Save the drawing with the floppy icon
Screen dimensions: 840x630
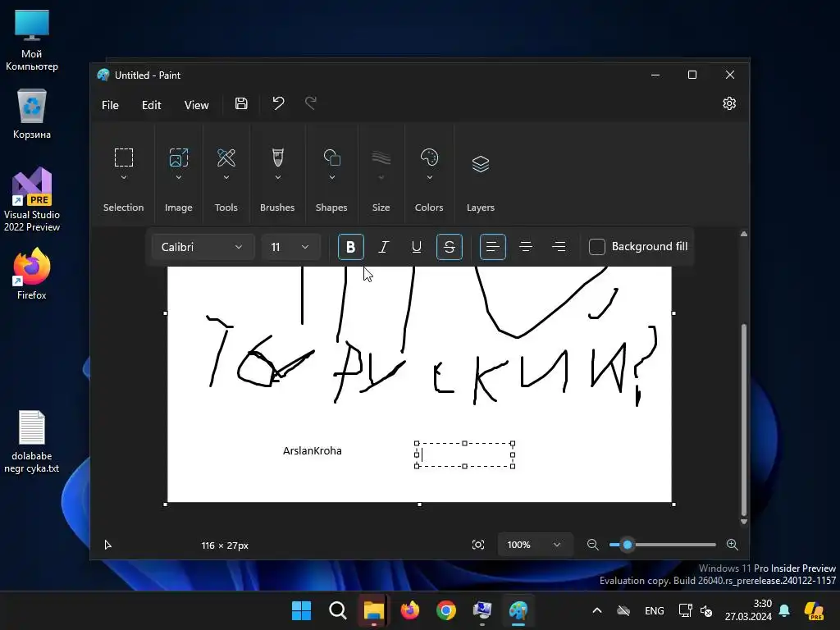point(241,103)
